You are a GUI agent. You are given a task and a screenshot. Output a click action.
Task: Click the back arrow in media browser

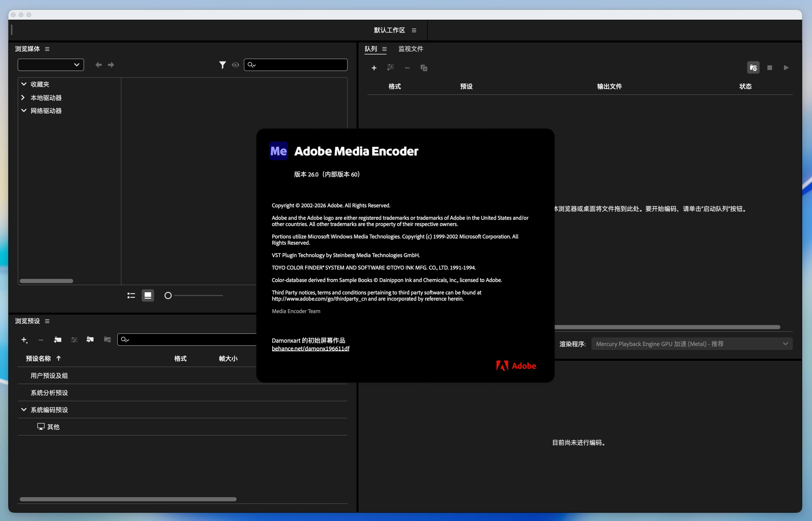pyautogui.click(x=98, y=65)
